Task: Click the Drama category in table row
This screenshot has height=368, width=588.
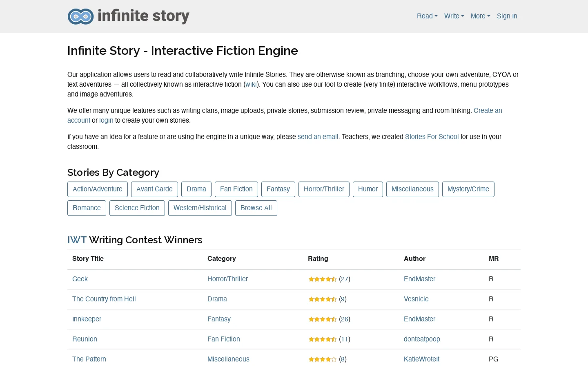Action: click(x=217, y=299)
